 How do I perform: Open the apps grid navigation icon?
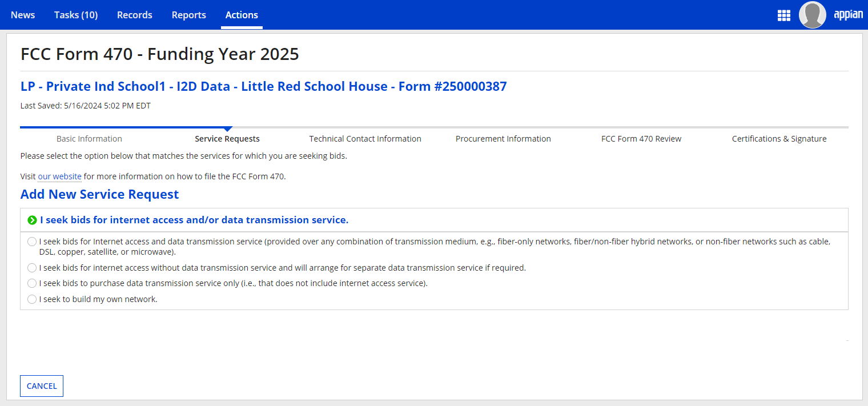[x=783, y=15]
